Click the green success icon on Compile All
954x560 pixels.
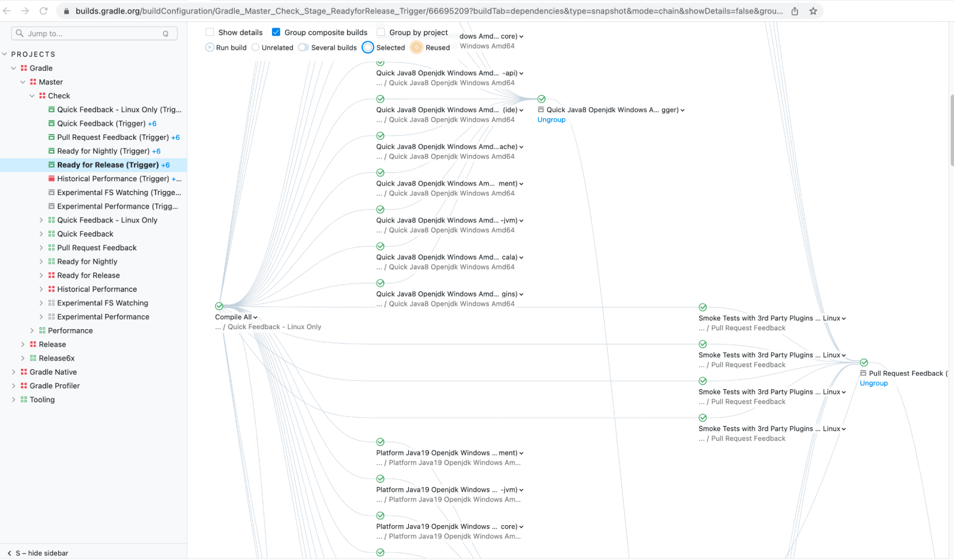click(x=219, y=306)
